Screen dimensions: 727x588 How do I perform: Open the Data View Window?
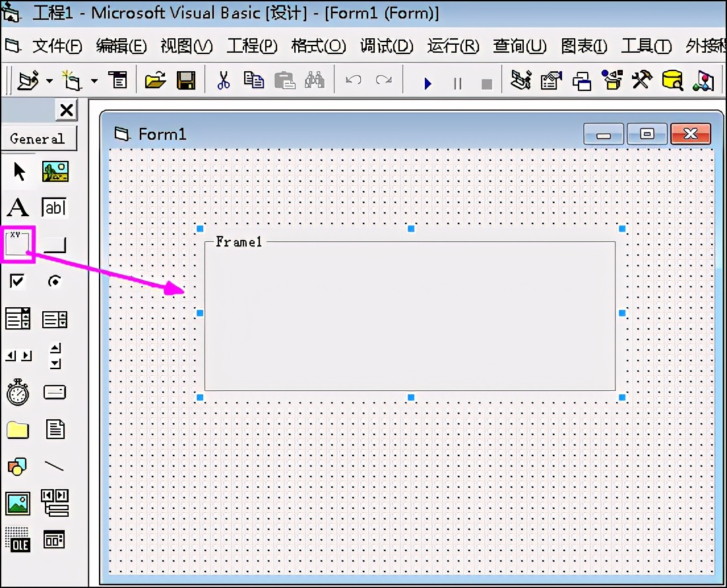pos(672,80)
